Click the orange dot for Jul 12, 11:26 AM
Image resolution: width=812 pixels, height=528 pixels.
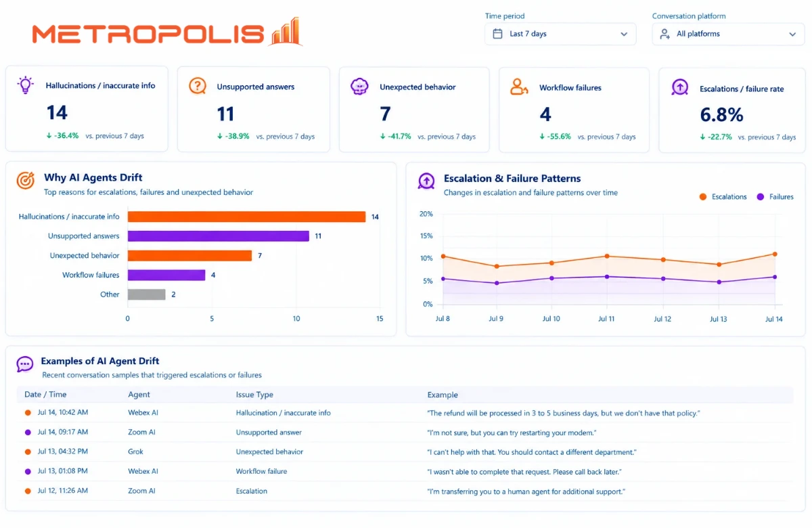[28, 491]
